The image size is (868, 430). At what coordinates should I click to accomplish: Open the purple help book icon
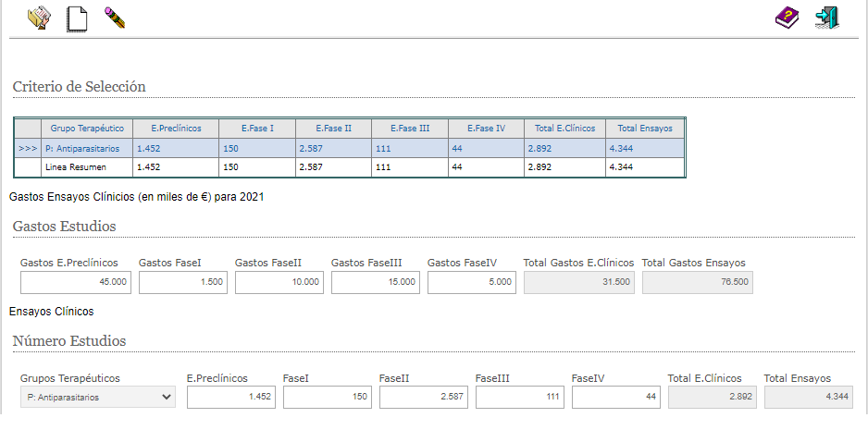786,18
